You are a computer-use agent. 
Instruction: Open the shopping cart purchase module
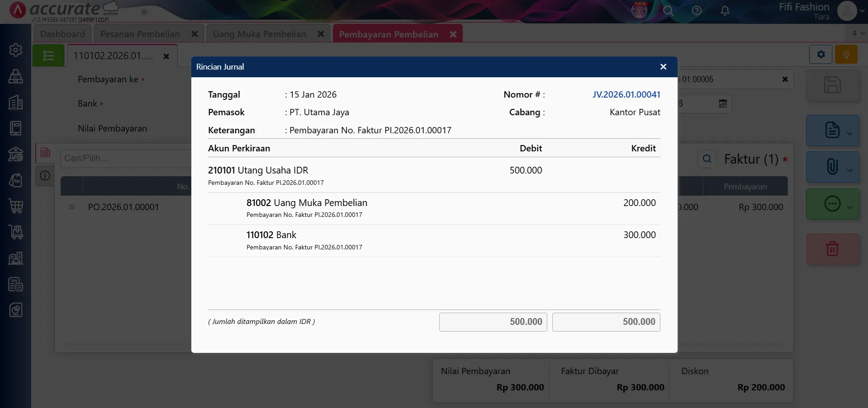pos(16,206)
